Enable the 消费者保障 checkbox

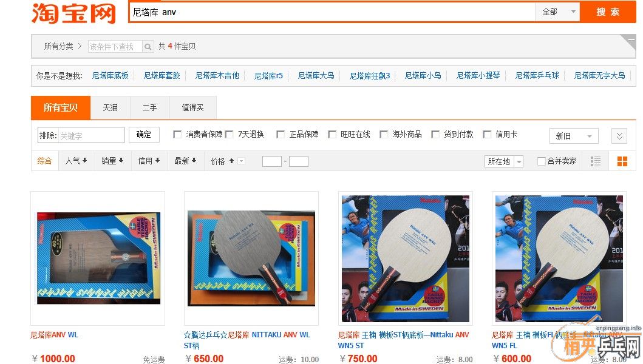click(x=177, y=135)
